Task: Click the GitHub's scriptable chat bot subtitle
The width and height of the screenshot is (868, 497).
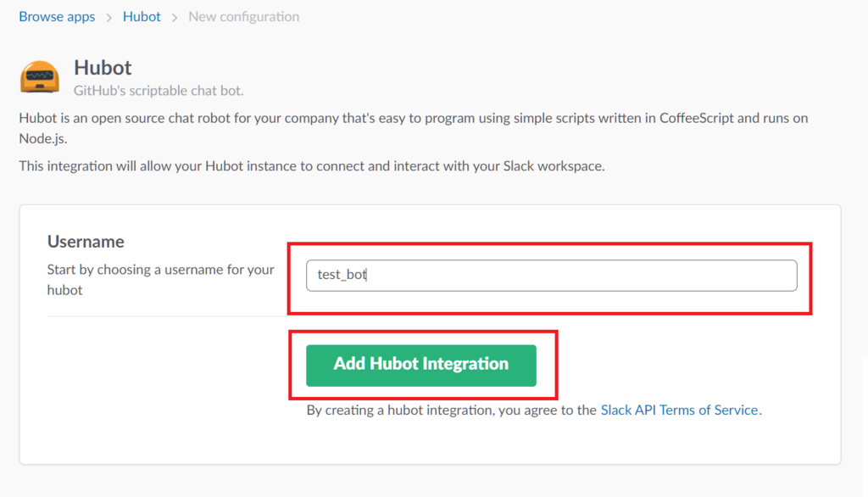Action: [159, 91]
